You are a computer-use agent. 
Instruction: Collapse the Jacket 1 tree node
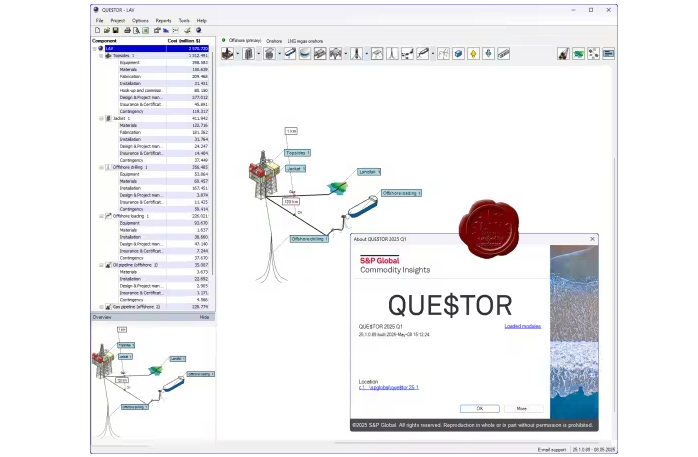101,118
